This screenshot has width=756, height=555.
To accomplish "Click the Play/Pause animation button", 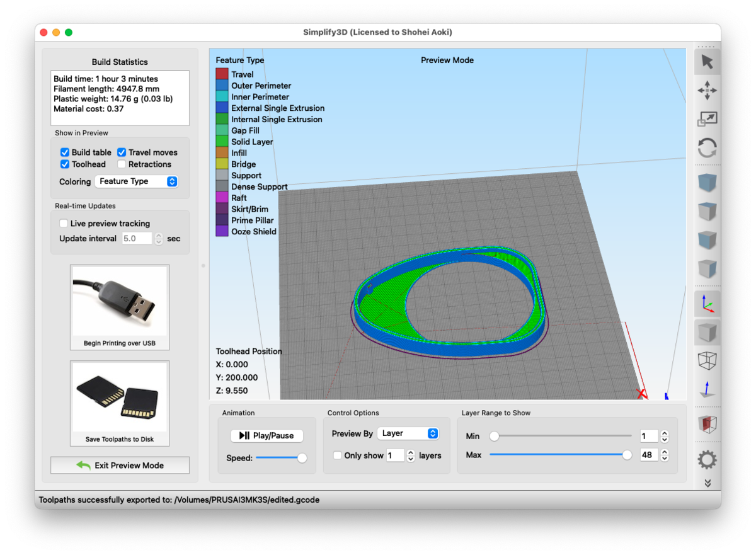I will tap(266, 435).
